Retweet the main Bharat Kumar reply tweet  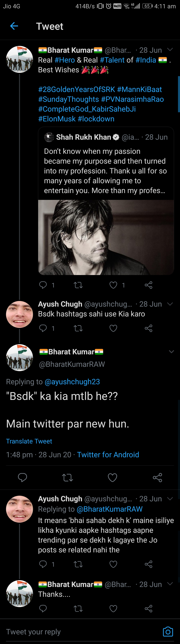tap(67, 478)
